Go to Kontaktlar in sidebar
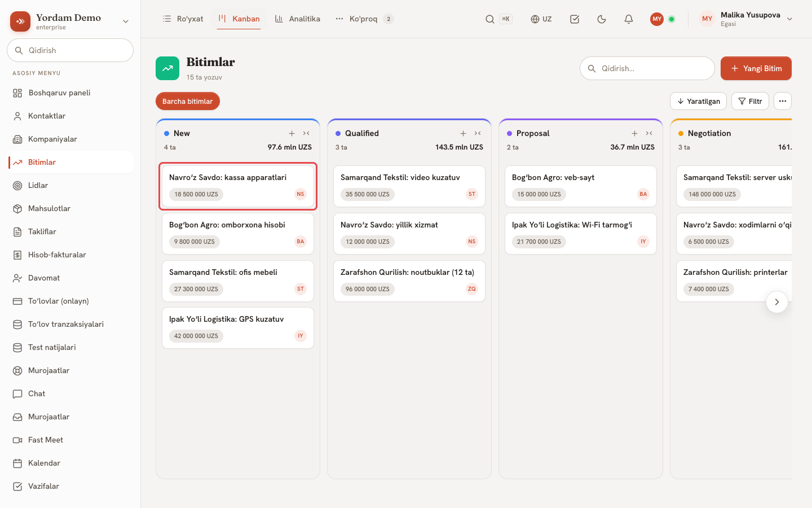 tap(70, 116)
